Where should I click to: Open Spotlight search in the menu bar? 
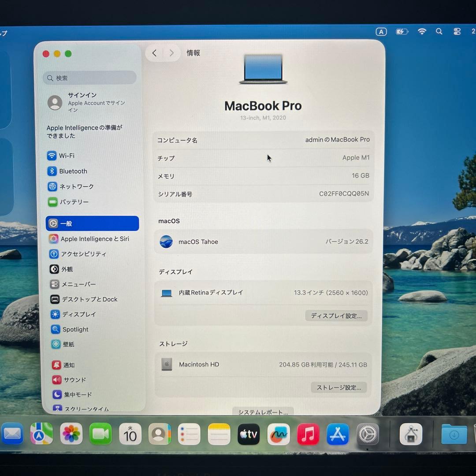[439, 31]
